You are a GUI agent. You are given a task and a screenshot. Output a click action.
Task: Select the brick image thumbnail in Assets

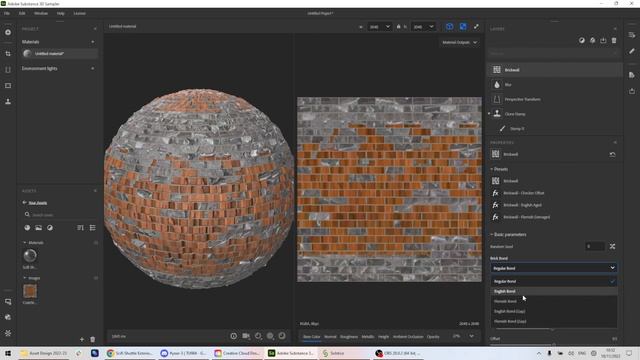30,291
